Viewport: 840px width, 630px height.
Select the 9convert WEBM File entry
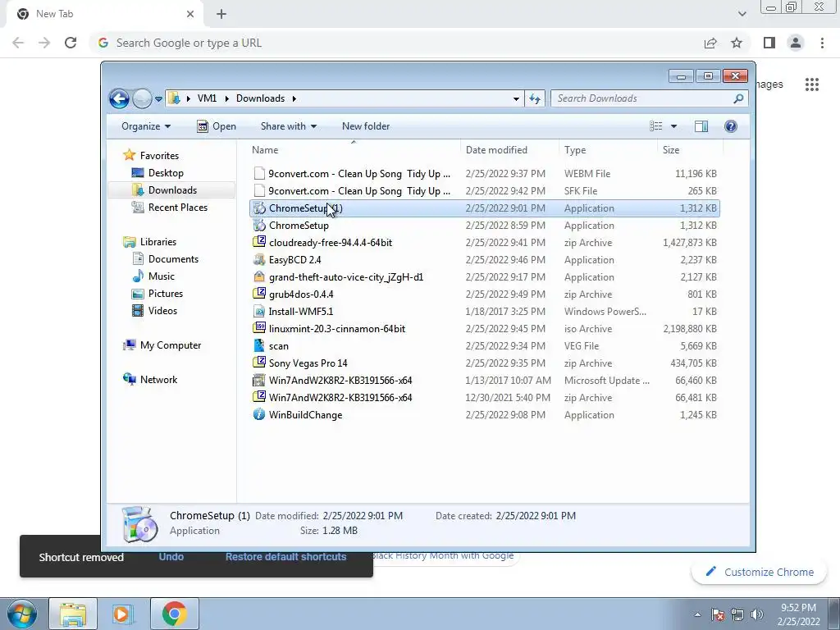click(x=485, y=174)
